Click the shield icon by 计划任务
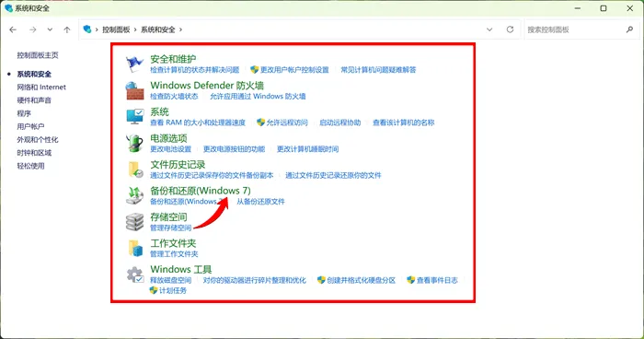Screen dimensions: 644x339 coord(154,290)
